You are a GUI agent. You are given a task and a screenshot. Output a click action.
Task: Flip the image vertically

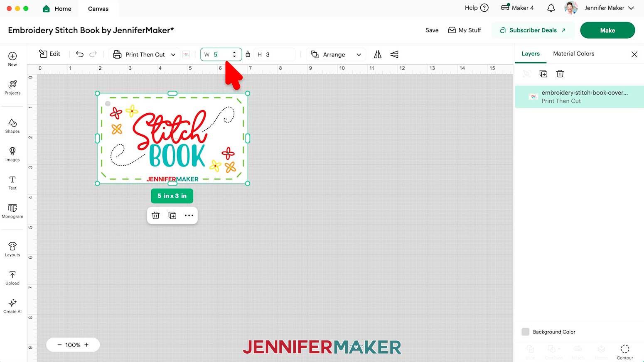click(394, 54)
